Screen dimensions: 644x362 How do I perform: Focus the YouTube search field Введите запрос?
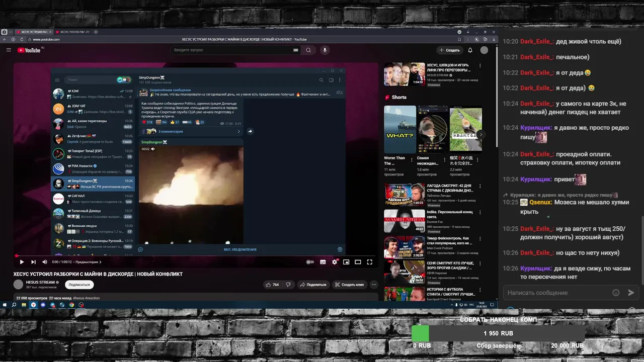point(231,50)
